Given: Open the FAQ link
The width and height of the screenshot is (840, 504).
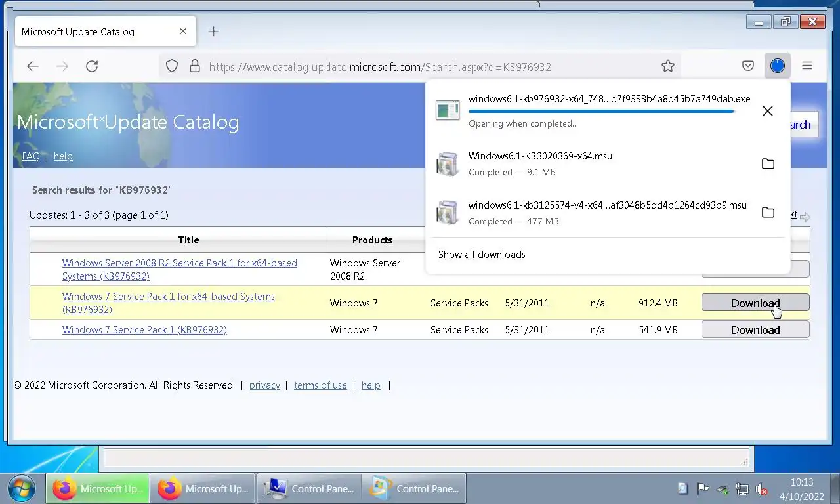Looking at the screenshot, I should (31, 156).
